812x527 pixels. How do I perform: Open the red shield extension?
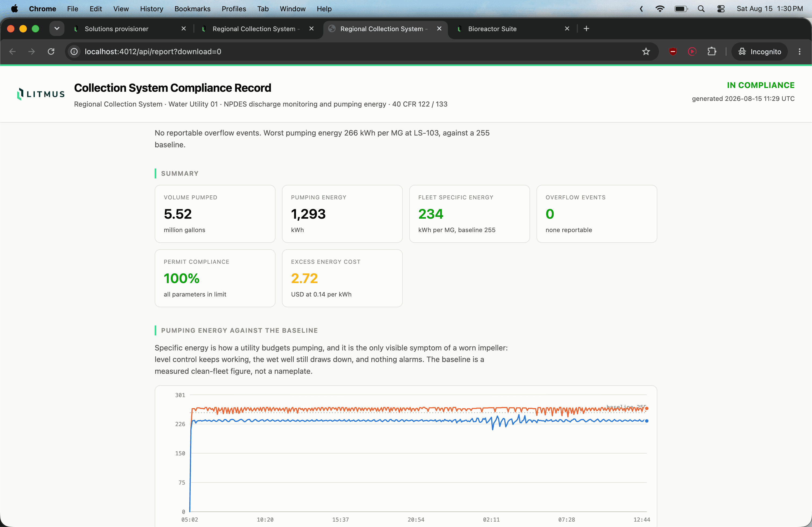(672, 52)
